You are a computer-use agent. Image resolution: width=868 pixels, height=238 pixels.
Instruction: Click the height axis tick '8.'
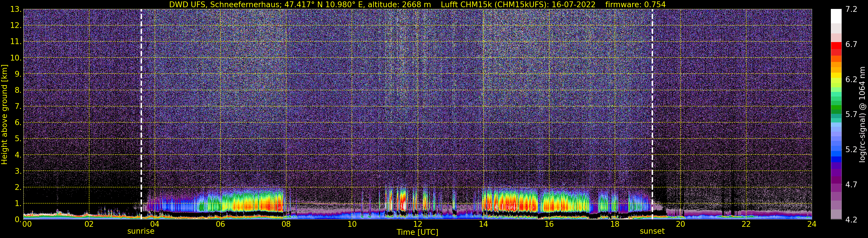[18, 90]
